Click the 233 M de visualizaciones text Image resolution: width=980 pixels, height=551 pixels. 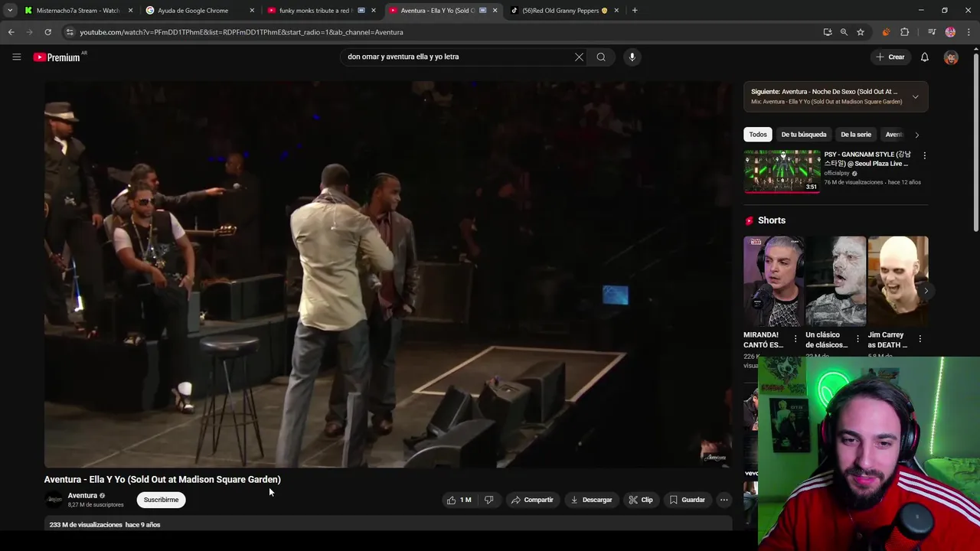point(86,525)
